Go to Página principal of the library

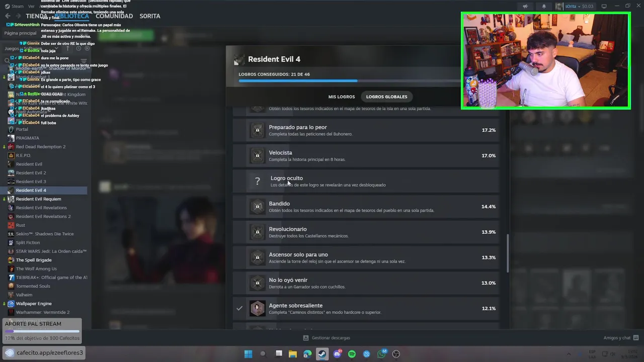pyautogui.click(x=20, y=33)
